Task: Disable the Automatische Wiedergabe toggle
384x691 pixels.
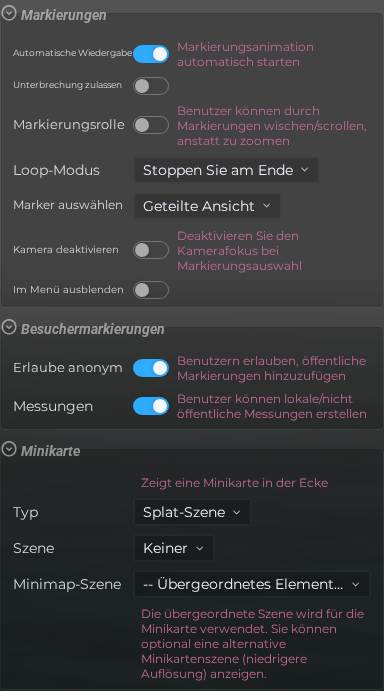Action: tap(151, 54)
